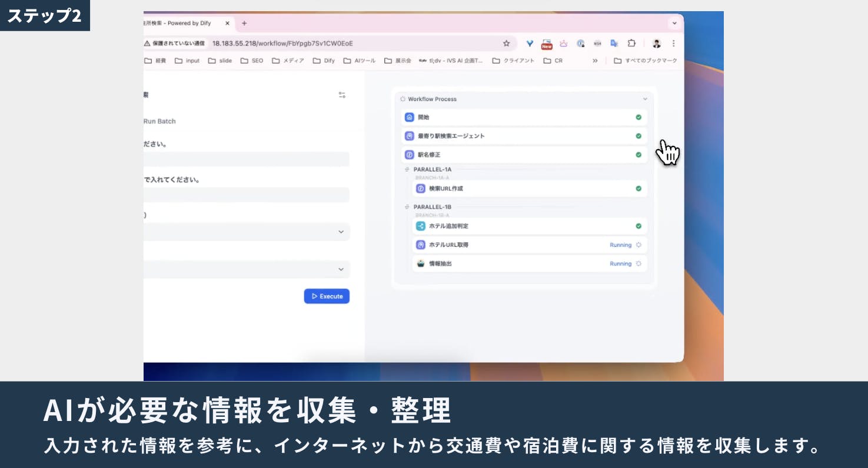Click the 検索URL作成 node icon
This screenshot has height=468, width=868.
pyautogui.click(x=421, y=189)
